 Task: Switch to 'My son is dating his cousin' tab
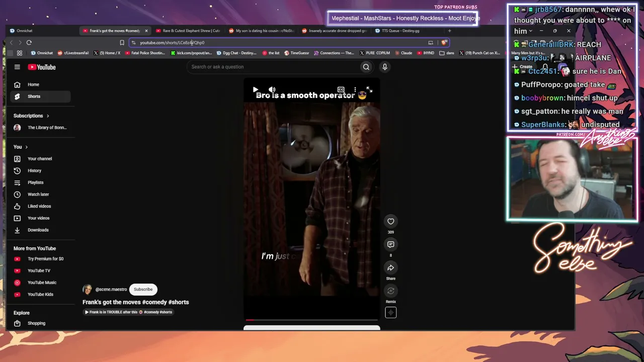point(262,31)
